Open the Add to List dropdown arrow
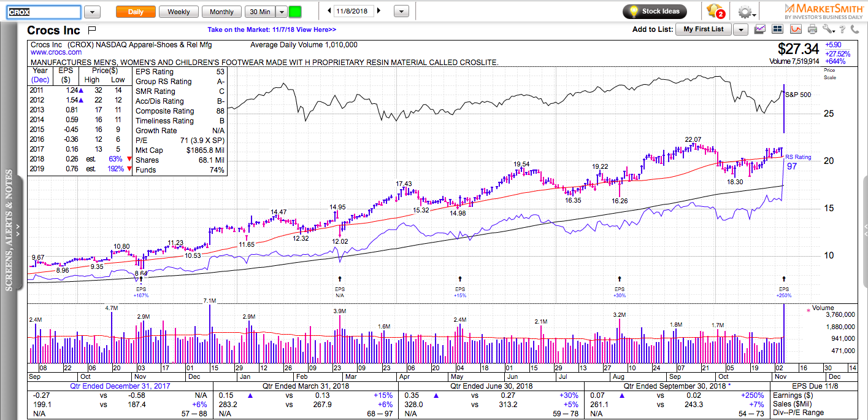Image resolution: width=868 pixels, height=420 pixels. (x=740, y=29)
